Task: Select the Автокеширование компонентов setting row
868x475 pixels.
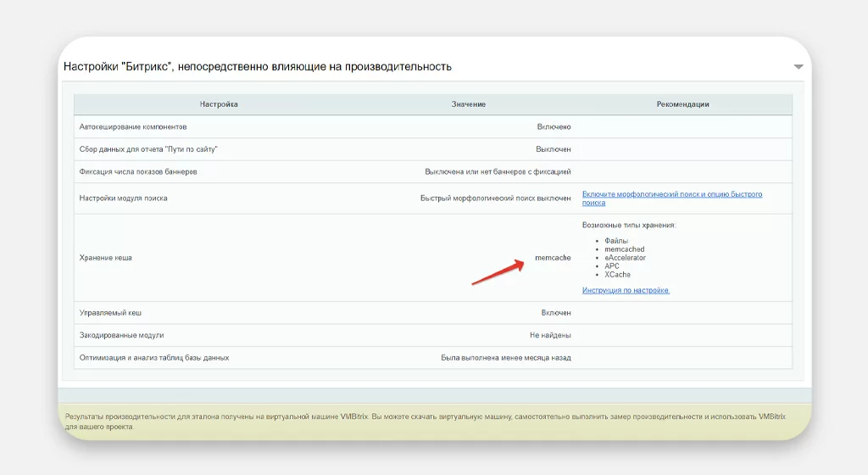Action: point(133,127)
